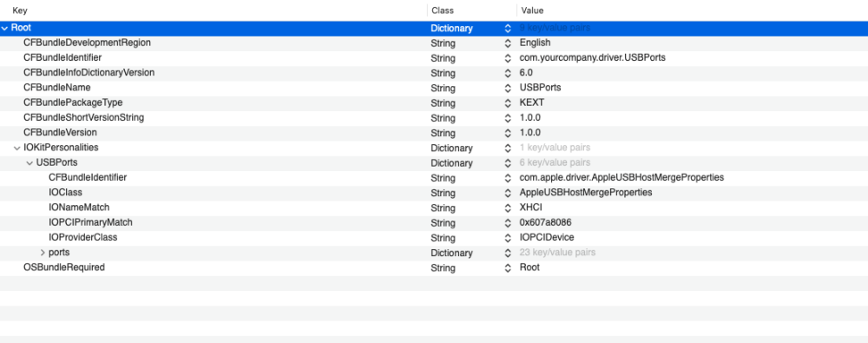Viewport: 868px width, 343px height.
Task: Click the XHCI value cell
Action: [x=530, y=208]
